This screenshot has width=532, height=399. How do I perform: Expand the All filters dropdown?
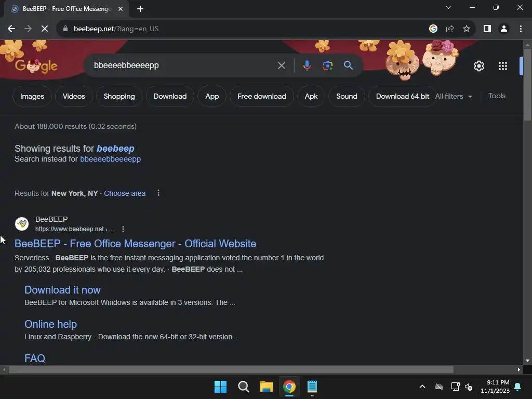click(454, 96)
